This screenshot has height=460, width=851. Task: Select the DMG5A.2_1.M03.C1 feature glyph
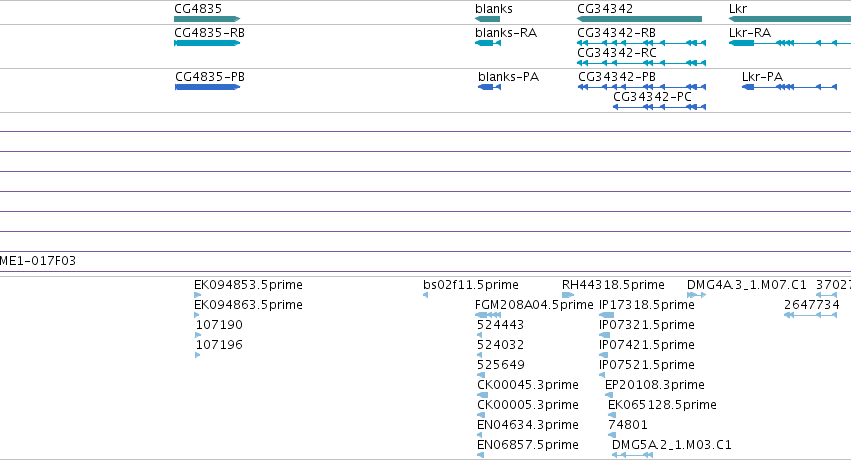[x=632, y=455]
